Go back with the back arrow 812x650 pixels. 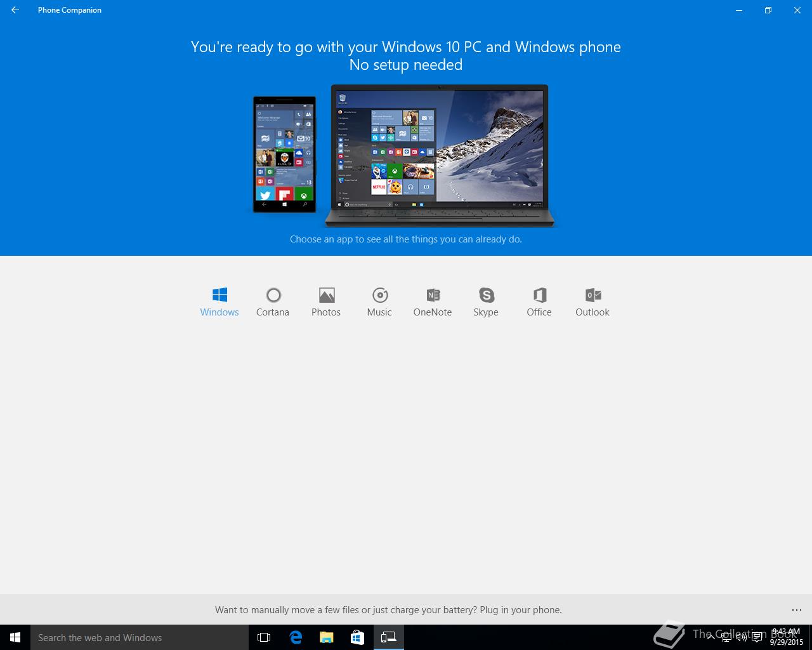15,10
